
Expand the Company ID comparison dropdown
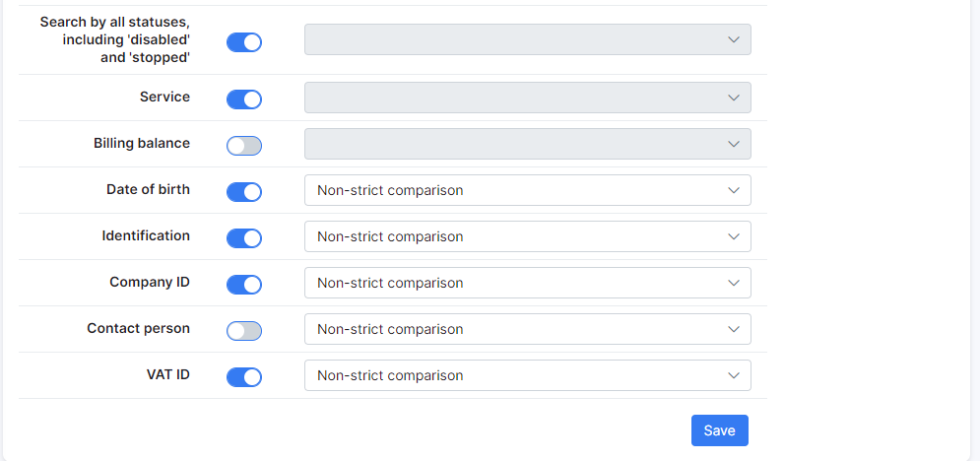coord(528,283)
